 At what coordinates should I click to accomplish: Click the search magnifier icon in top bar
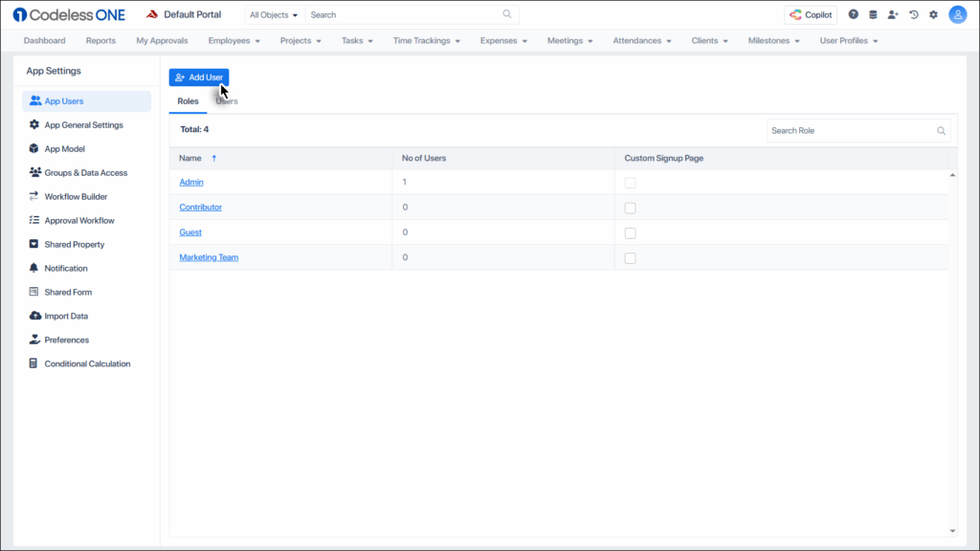[x=507, y=14]
